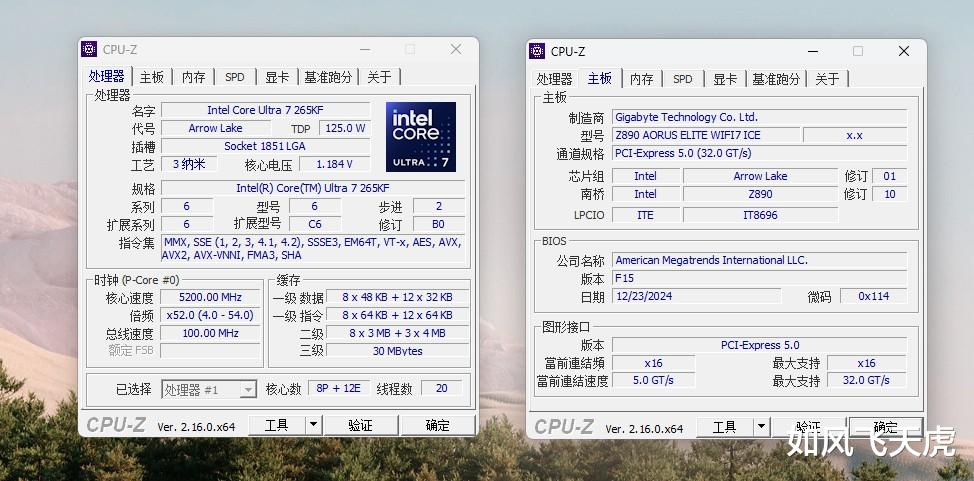Click the processor name field Intel Core Ultra 7 265KF
Viewport: 974px width, 481px height.
(x=265, y=110)
